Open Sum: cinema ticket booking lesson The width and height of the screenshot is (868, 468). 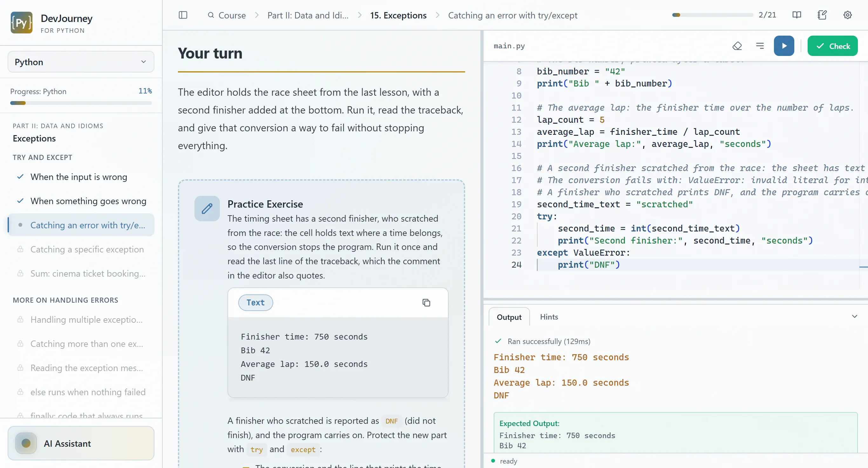coord(81,273)
